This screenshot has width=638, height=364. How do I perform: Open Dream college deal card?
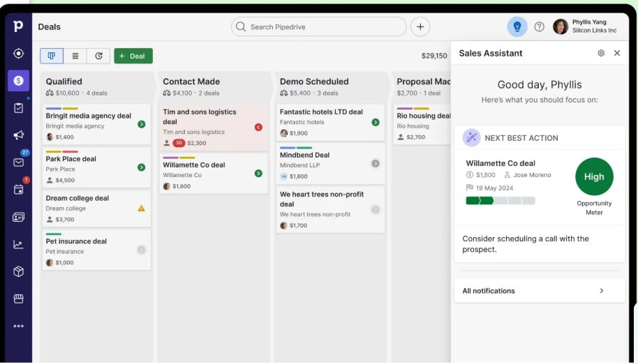click(96, 208)
